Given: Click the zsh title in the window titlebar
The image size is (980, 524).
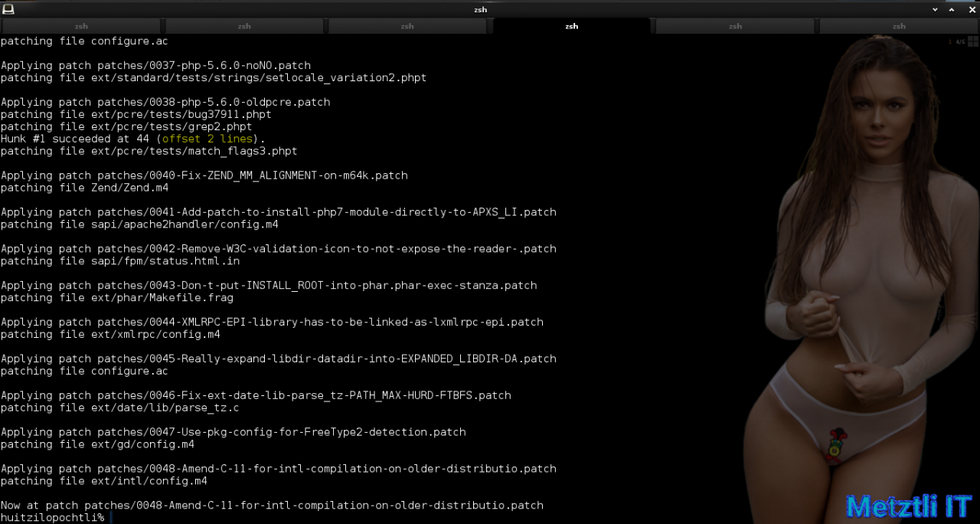Looking at the screenshot, I should pos(480,9).
